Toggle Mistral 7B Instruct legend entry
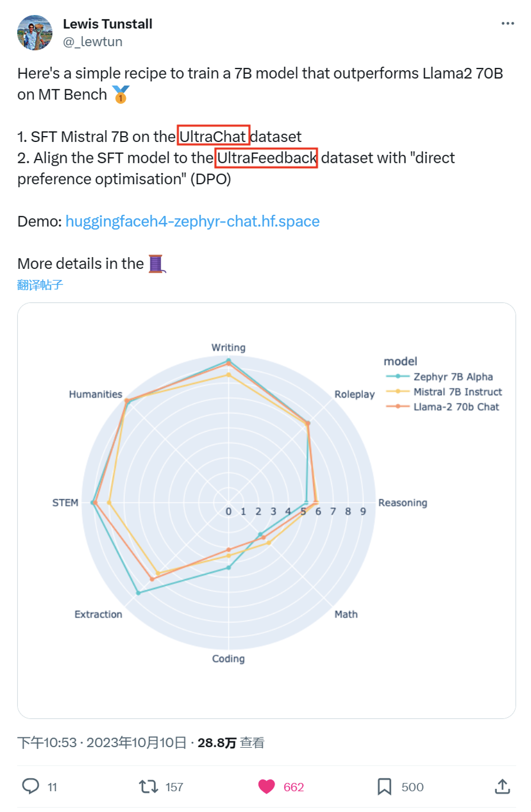The width and height of the screenshot is (531, 812). click(444, 392)
